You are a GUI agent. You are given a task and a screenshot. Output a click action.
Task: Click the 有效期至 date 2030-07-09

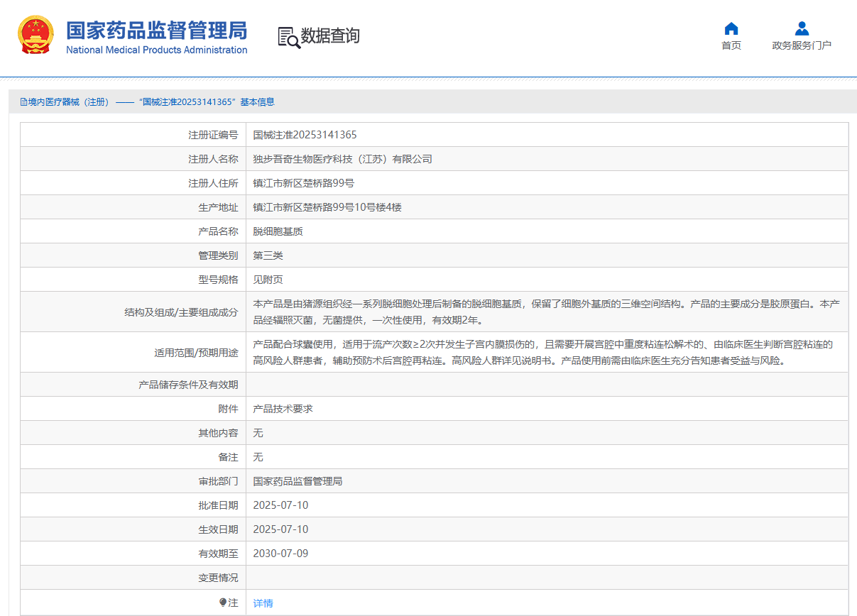(280, 554)
